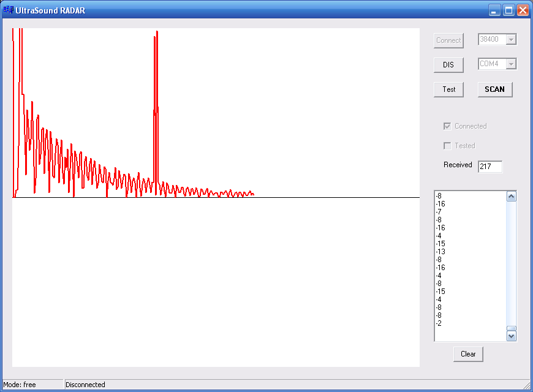
Task: Click the DIS disconnect button
Action: coord(448,65)
